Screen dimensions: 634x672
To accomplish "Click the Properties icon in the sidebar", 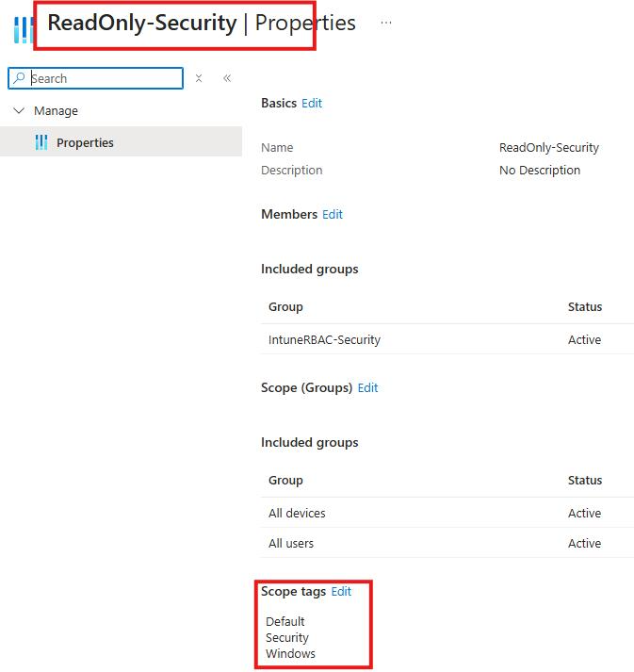I will pos(41,142).
